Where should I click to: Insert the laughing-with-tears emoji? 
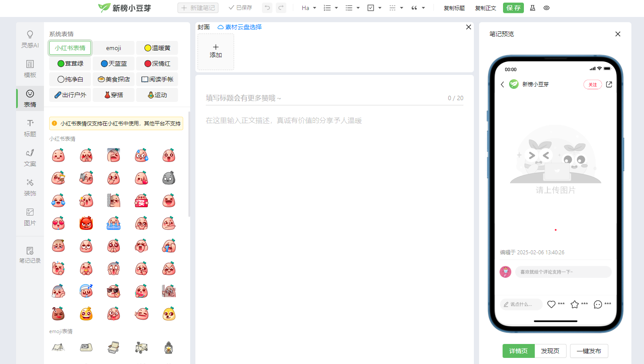point(58,201)
